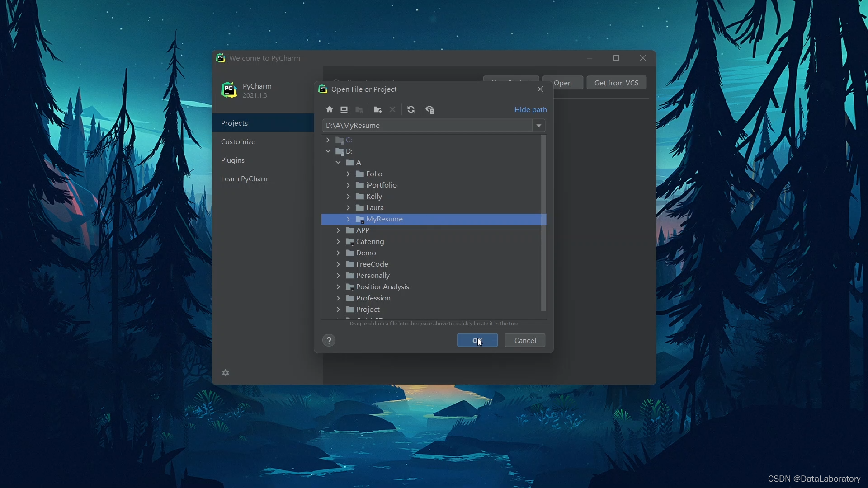This screenshot has height=488, width=868.
Task: Collapse the D: drive node
Action: tap(328, 151)
